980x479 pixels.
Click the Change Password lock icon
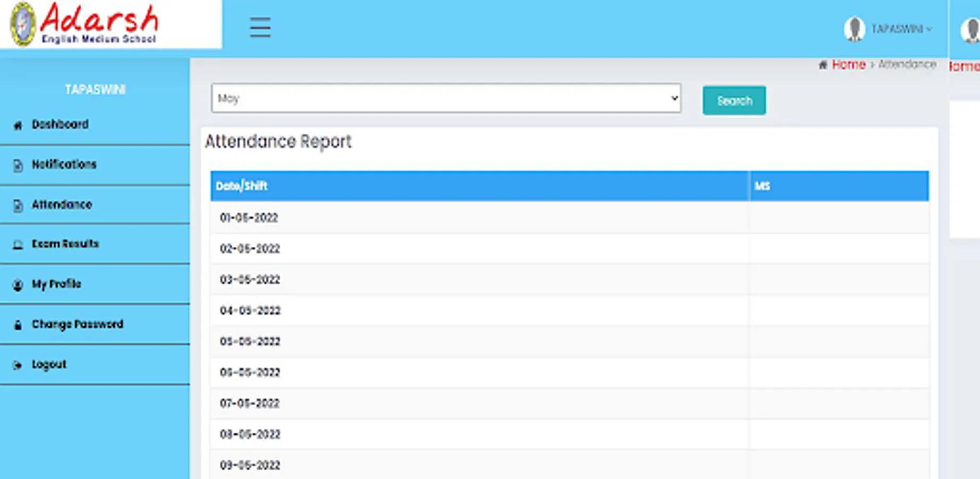pos(18,325)
